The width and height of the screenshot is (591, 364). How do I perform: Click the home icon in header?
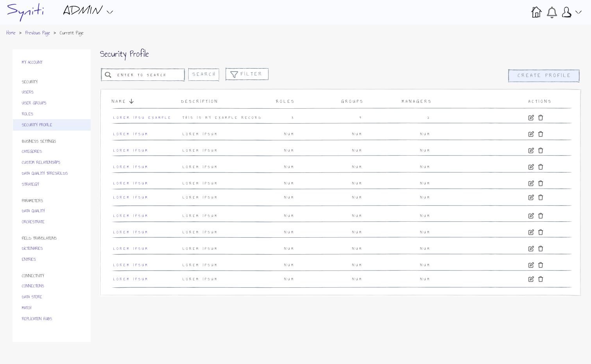536,12
